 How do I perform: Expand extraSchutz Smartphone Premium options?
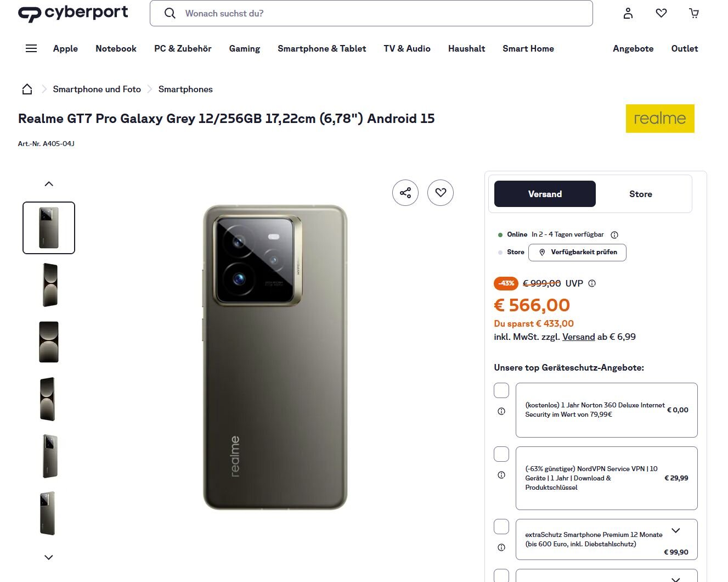[676, 530]
